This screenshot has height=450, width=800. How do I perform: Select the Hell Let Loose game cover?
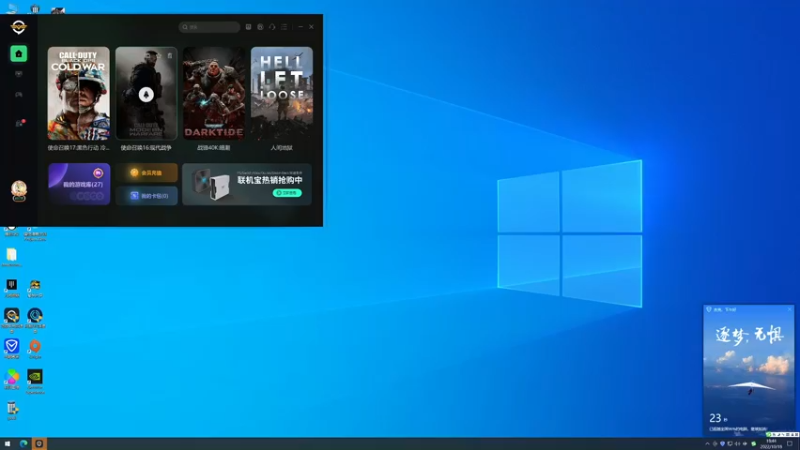tap(282, 93)
